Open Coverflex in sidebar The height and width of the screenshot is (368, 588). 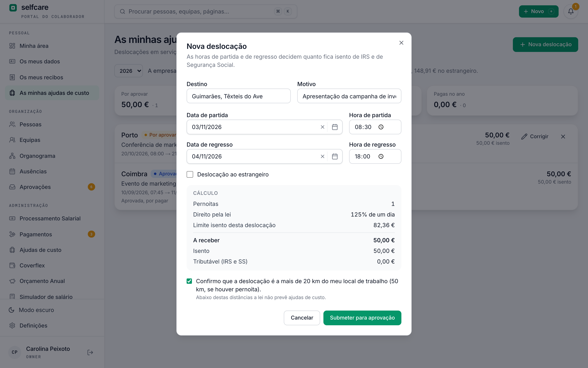click(x=52, y=265)
